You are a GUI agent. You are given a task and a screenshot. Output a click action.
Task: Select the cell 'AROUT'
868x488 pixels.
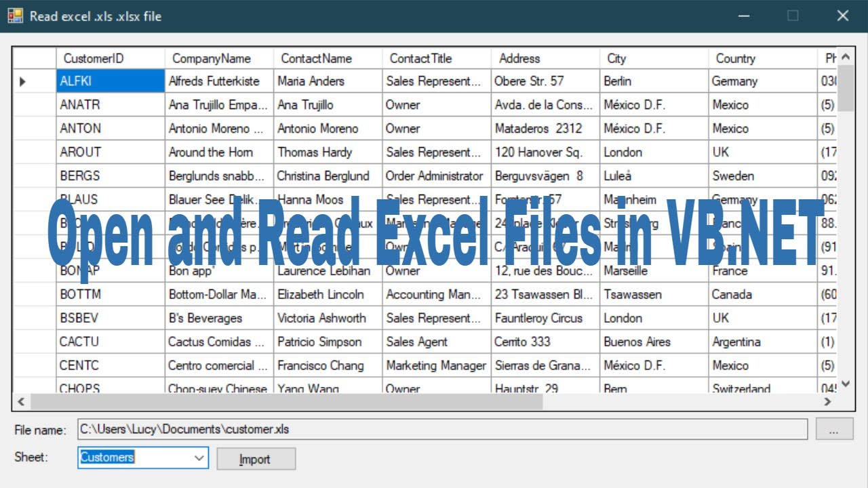(111, 152)
